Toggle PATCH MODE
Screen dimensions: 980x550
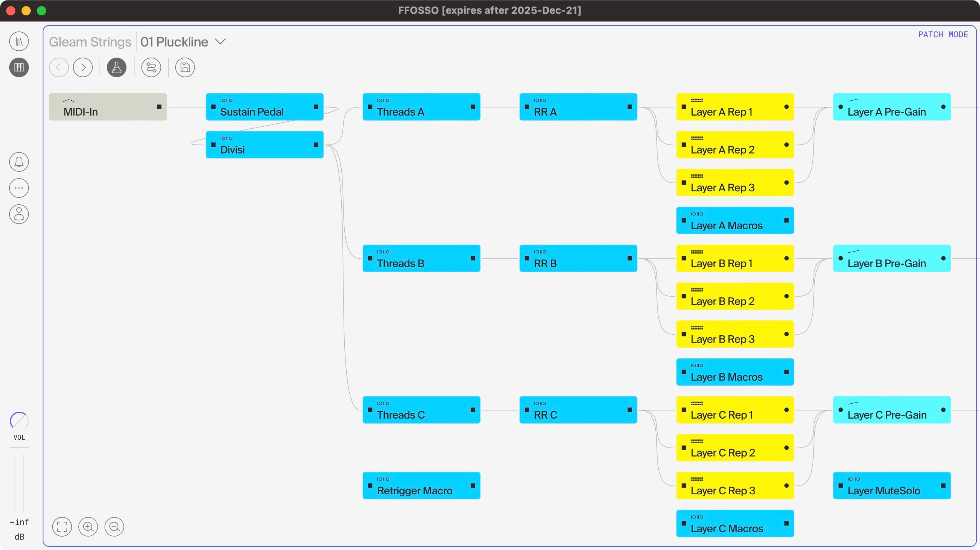943,34
